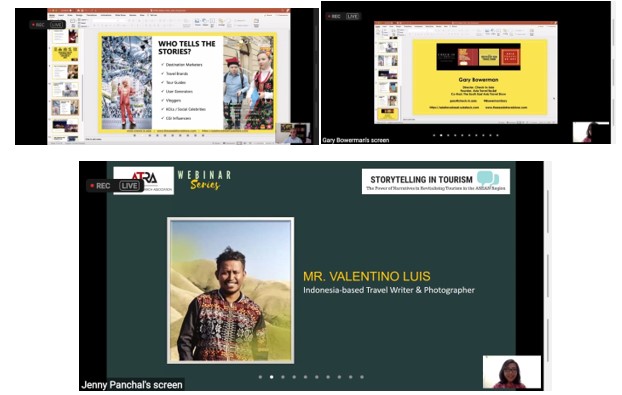This screenshot has width=622, height=395.
Task: Click the 'Destination Marketers' bullet
Action: click(x=184, y=65)
